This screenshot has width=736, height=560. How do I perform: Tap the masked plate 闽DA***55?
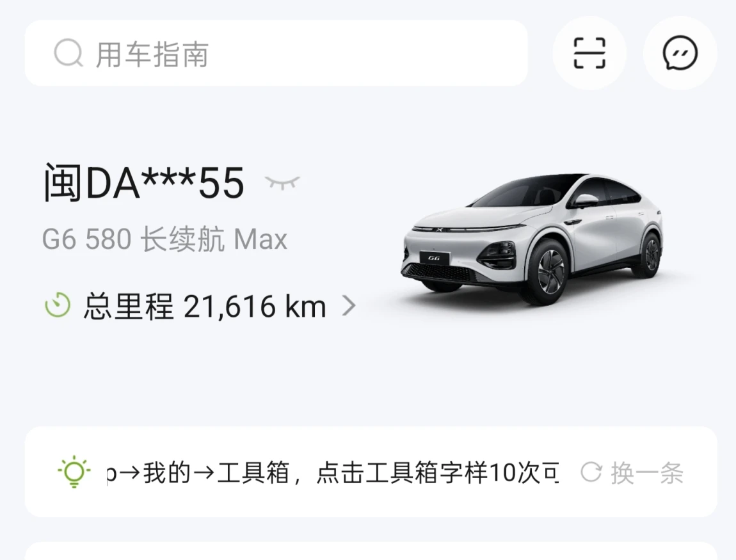pos(143,182)
